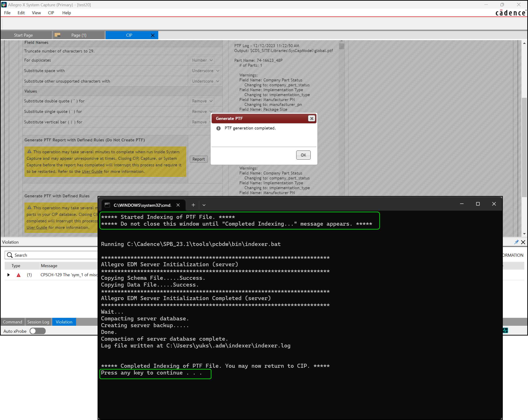This screenshot has height=420, width=528.
Task: Switch to the Session Log tab
Action: pos(38,322)
